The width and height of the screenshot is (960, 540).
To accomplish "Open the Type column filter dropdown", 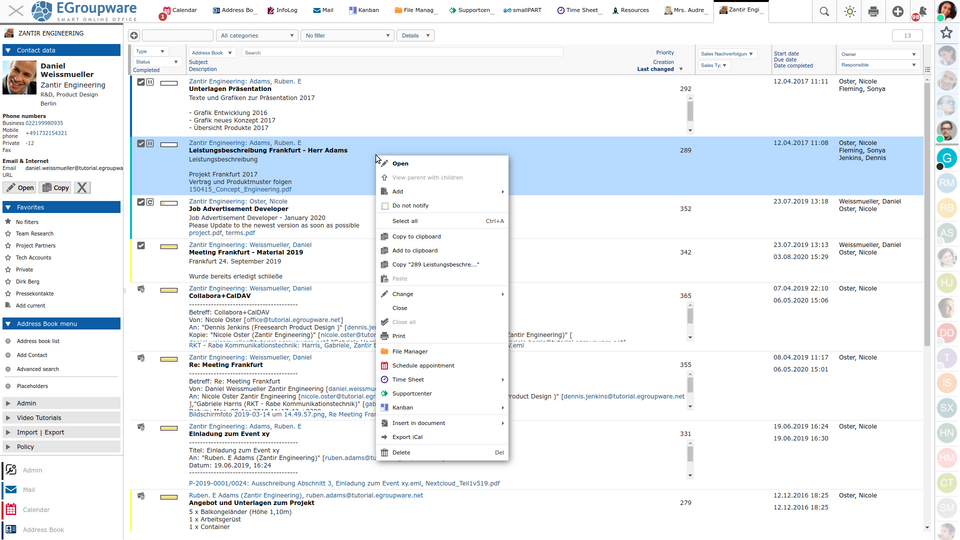I will pyautogui.click(x=150, y=52).
